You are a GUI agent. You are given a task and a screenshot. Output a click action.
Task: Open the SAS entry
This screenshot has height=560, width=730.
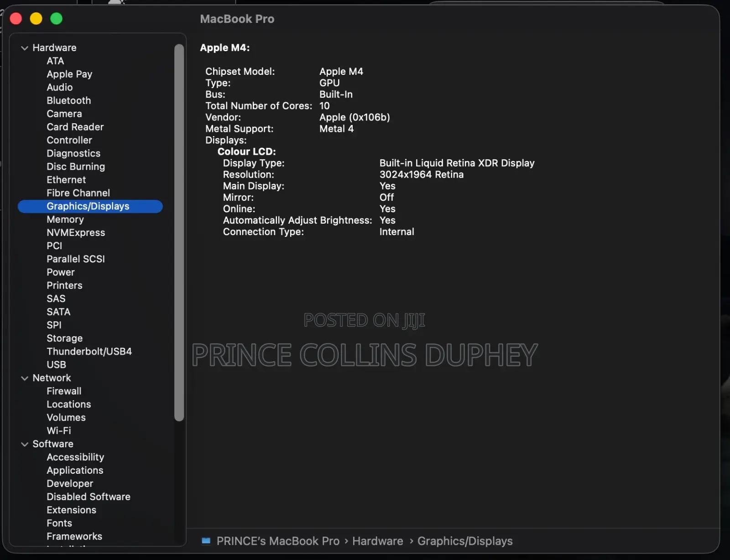[56, 299]
